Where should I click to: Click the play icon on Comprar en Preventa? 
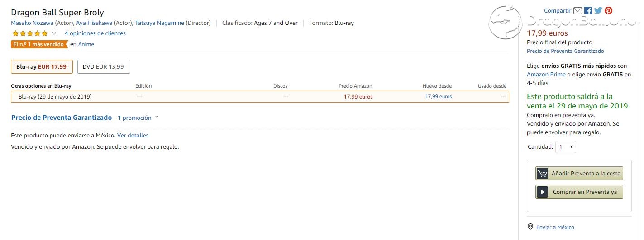click(542, 192)
